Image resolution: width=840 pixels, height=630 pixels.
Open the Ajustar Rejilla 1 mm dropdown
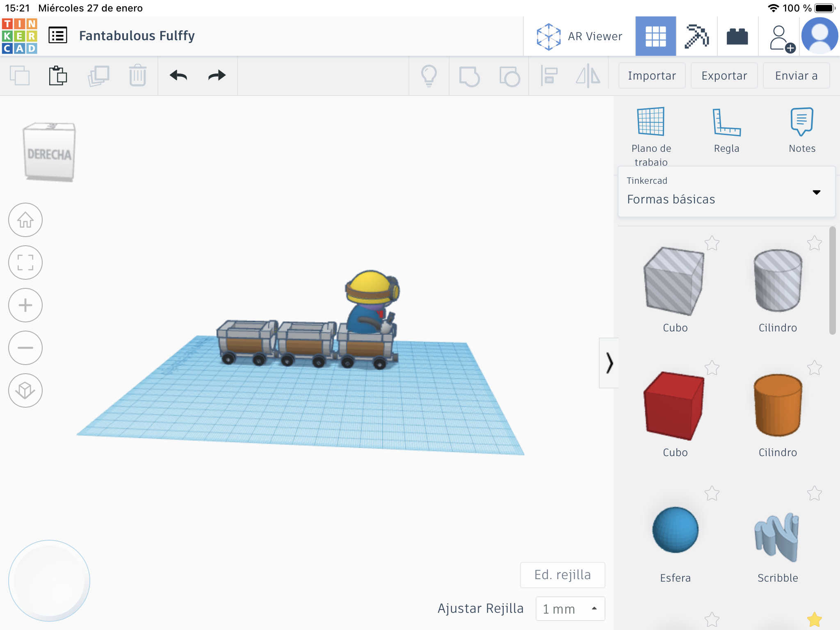570,609
